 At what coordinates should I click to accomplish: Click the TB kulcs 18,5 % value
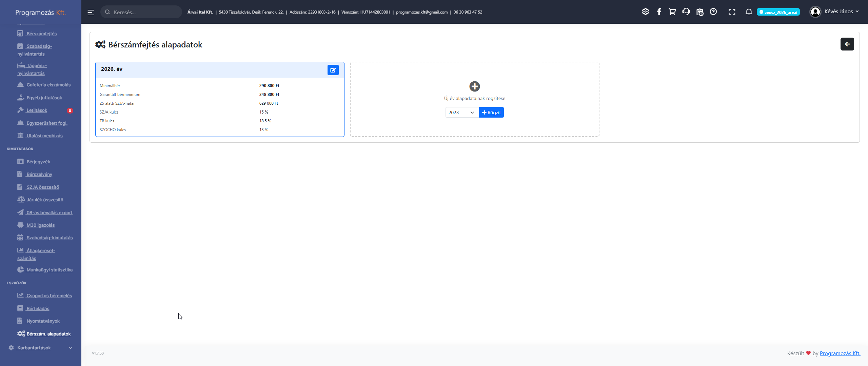click(x=265, y=121)
